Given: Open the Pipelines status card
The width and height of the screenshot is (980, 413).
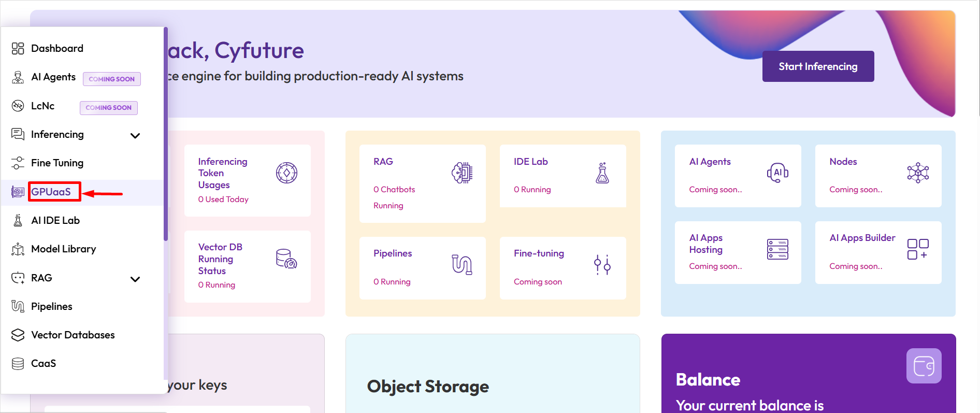Looking at the screenshot, I should [x=422, y=267].
